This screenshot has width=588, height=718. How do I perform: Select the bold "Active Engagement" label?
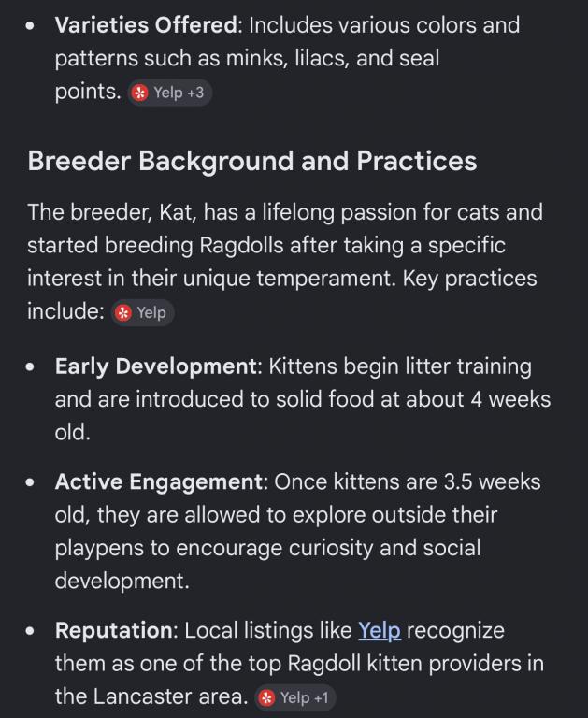pos(159,482)
